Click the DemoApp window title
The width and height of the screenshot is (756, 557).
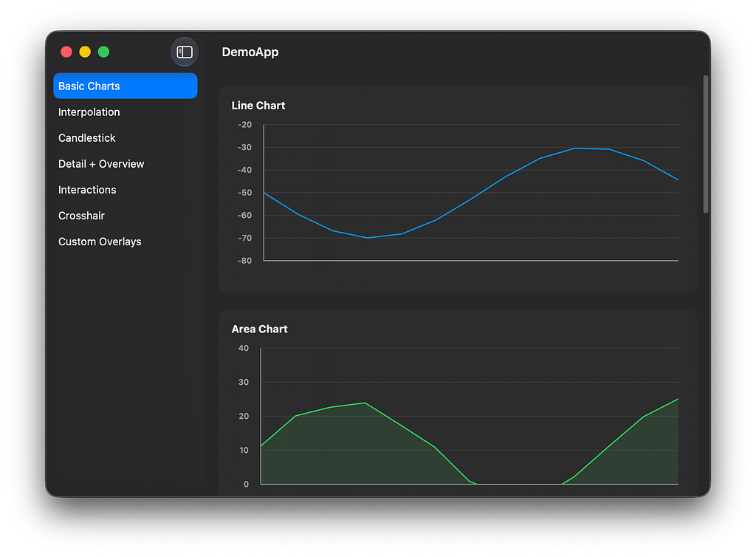250,52
